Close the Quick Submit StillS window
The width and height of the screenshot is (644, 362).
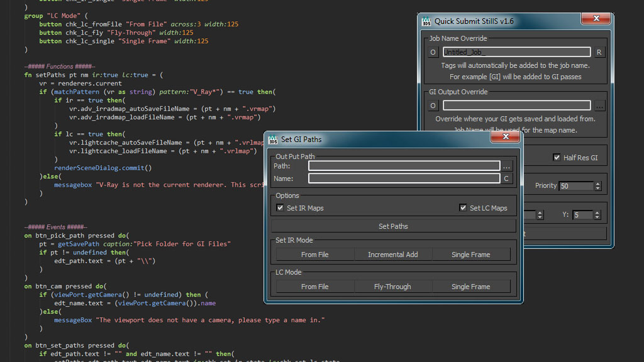coord(596,18)
